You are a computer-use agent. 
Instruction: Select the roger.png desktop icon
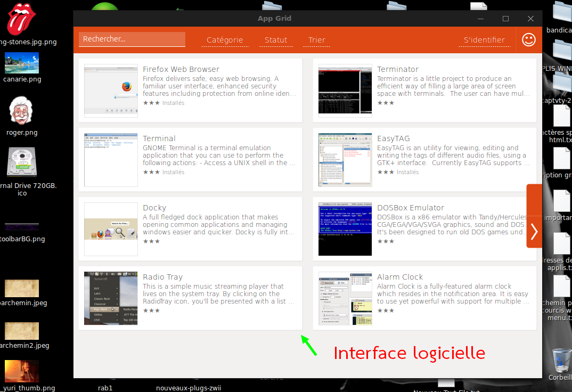pyautogui.click(x=21, y=111)
